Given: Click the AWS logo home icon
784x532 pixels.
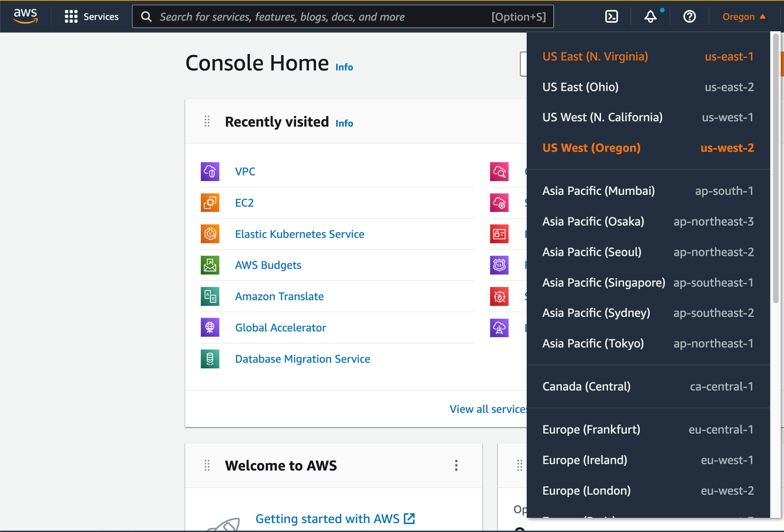Looking at the screenshot, I should pyautogui.click(x=26, y=17).
